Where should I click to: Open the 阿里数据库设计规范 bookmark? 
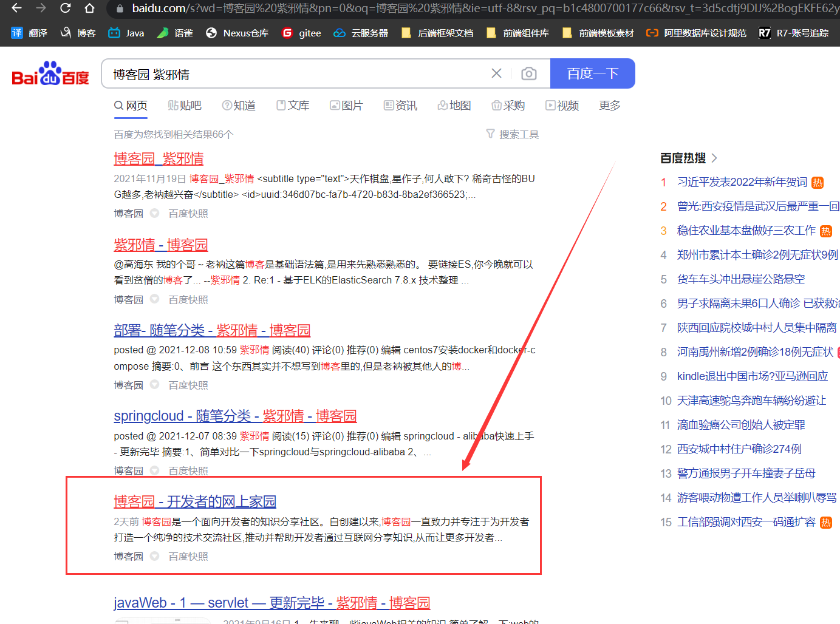[696, 33]
